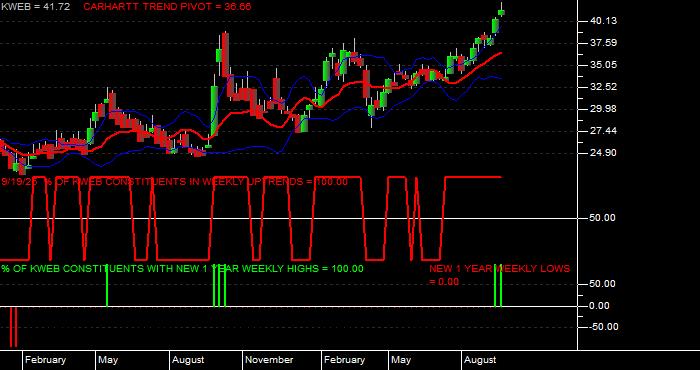The image size is (700, 370).
Task: Click the = 0.00 weekly lows value
Action: tap(444, 282)
